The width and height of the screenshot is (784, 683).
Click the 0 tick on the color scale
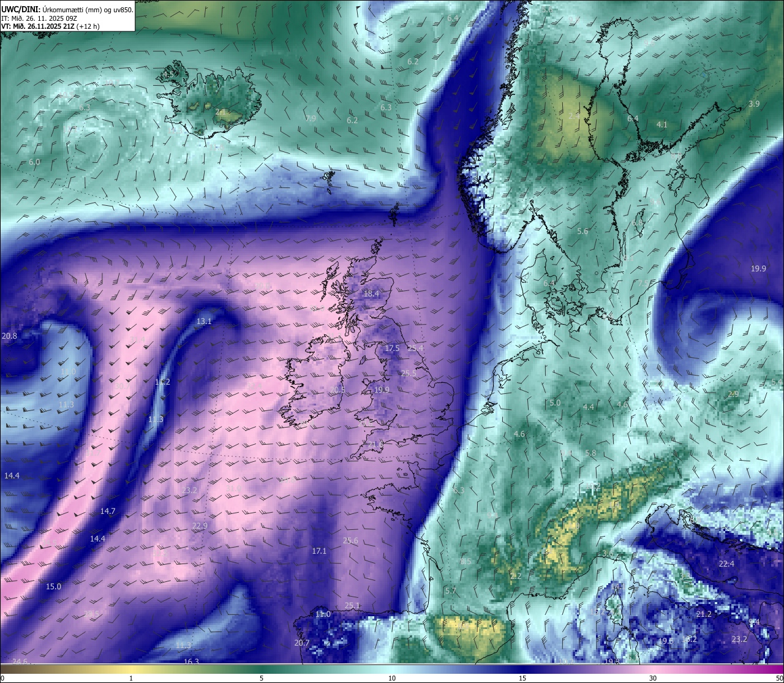[x=2, y=678]
